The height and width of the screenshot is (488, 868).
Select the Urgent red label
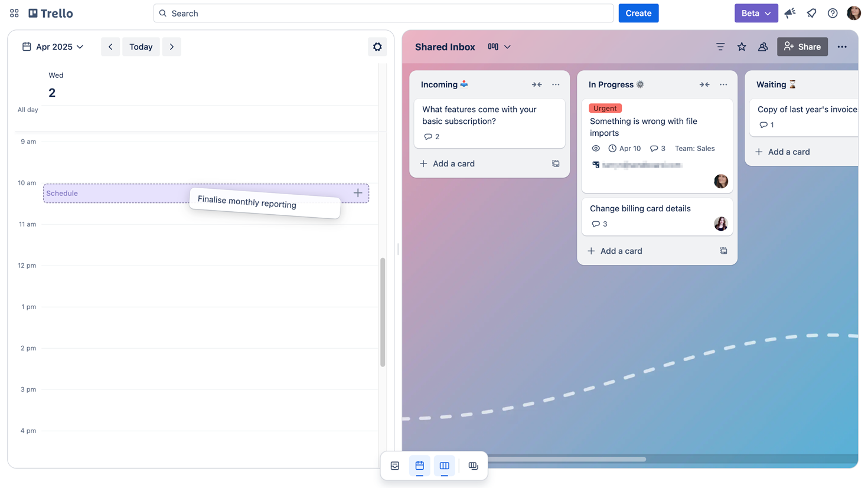tap(605, 108)
